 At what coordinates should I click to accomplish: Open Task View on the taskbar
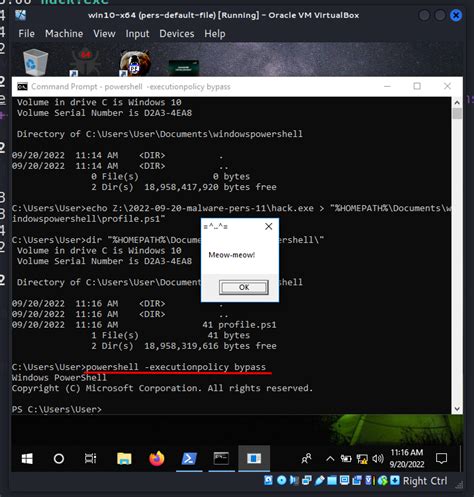[x=90, y=459]
